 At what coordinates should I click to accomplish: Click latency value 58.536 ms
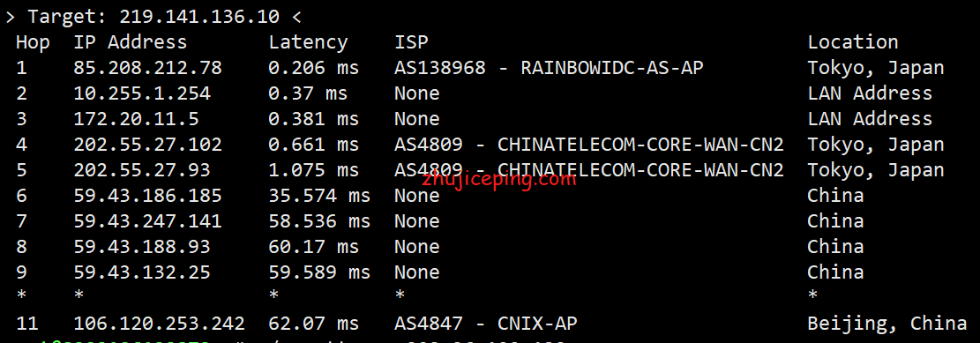(319, 221)
